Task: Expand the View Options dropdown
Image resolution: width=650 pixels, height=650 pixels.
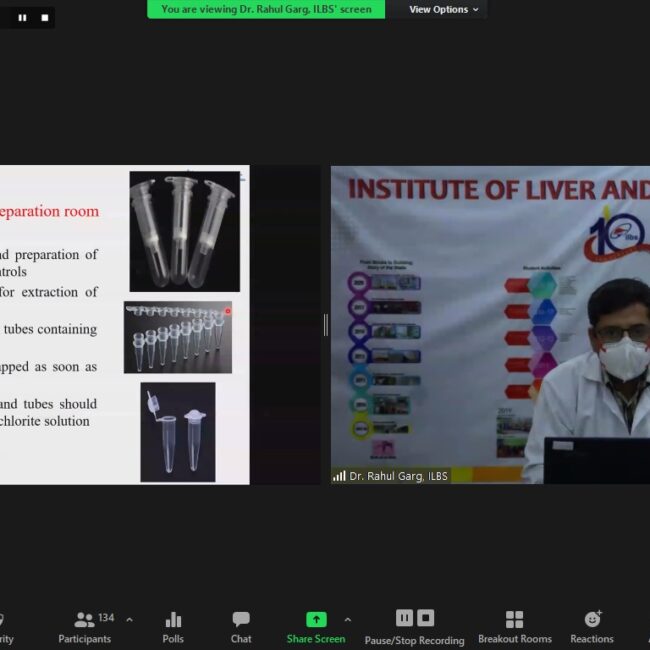Action: click(x=443, y=9)
